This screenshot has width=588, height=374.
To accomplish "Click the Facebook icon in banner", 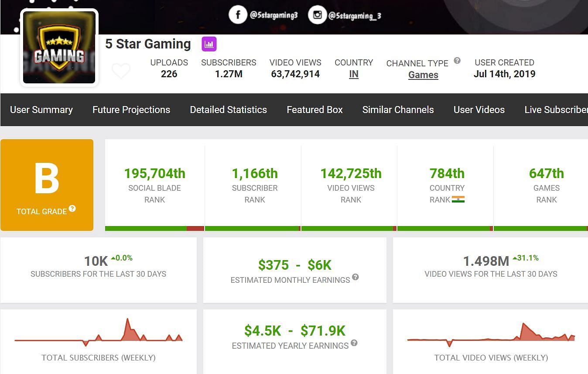I will (238, 15).
